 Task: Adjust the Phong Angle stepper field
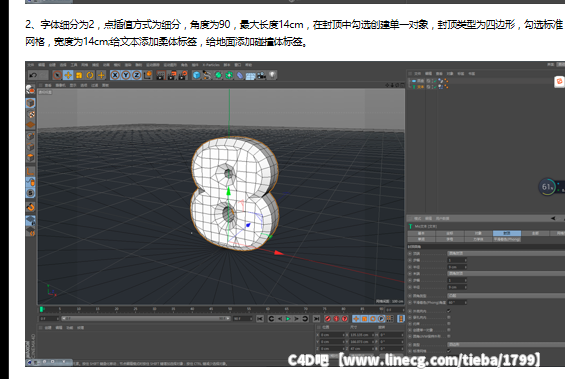tap(457, 302)
